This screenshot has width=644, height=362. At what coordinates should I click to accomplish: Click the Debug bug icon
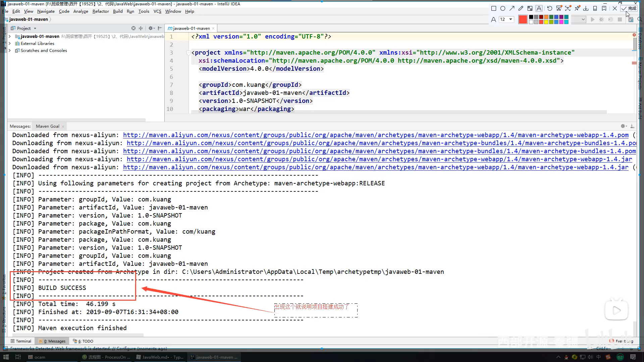pyautogui.click(x=602, y=19)
